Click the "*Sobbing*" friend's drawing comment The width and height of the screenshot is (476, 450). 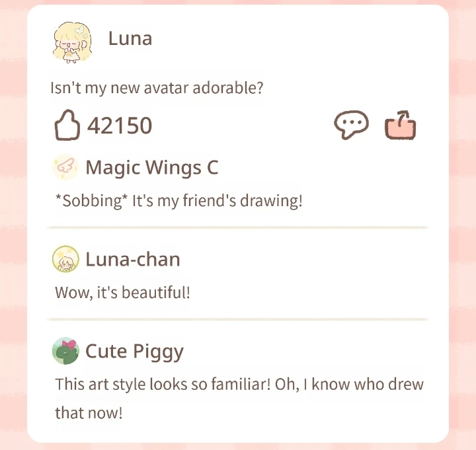pos(178,200)
